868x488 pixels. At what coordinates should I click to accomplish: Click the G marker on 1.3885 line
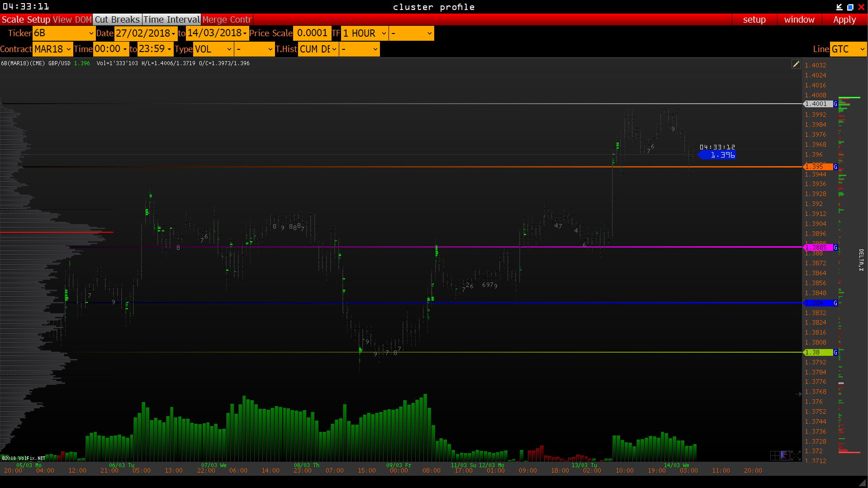[x=835, y=248]
